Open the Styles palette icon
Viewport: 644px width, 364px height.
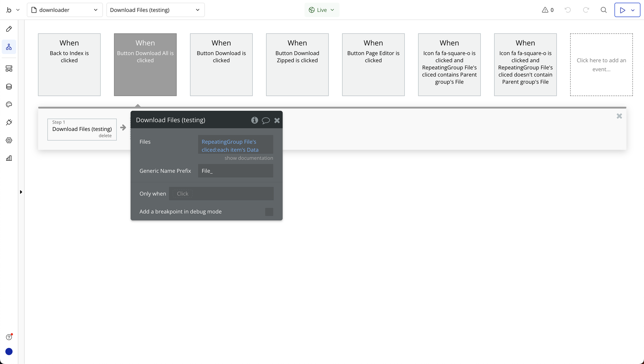point(9,104)
